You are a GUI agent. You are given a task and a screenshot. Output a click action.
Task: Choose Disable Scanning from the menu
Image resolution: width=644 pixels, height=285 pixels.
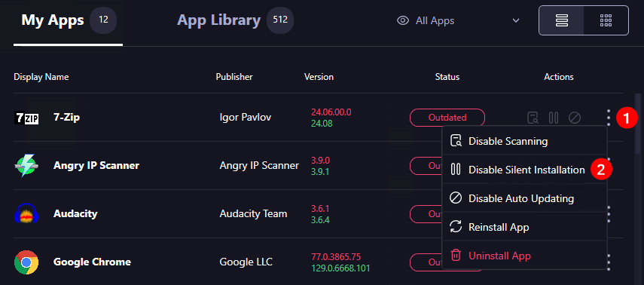[524, 141]
